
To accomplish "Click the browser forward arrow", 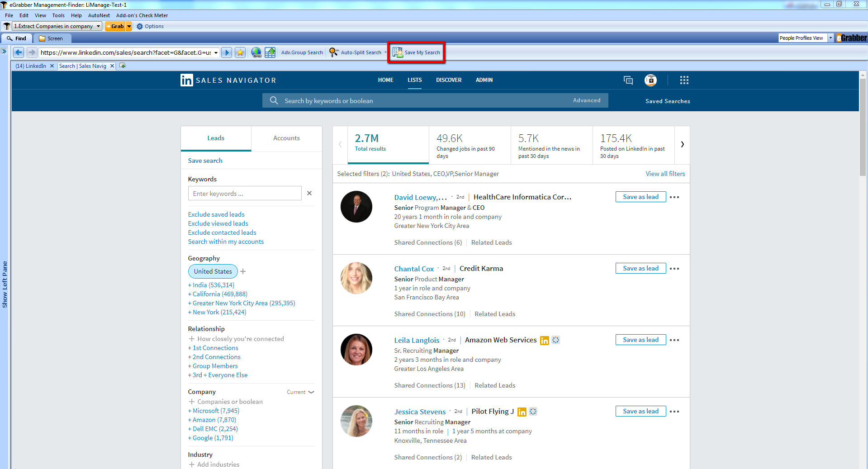I will 32,52.
